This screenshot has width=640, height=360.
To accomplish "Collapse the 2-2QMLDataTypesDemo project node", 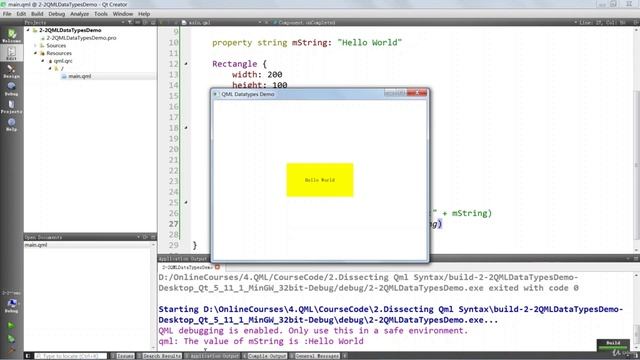I will point(28,30).
